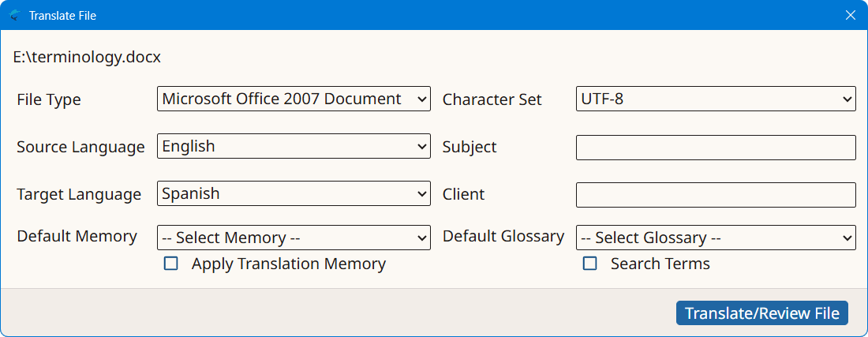Focus the Subject input field
The height and width of the screenshot is (337, 868).
(x=716, y=148)
